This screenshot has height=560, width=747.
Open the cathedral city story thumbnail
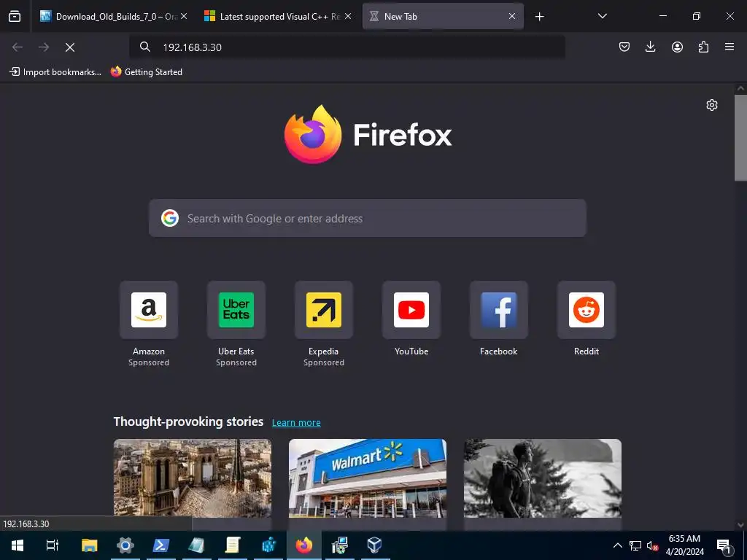pyautogui.click(x=193, y=478)
